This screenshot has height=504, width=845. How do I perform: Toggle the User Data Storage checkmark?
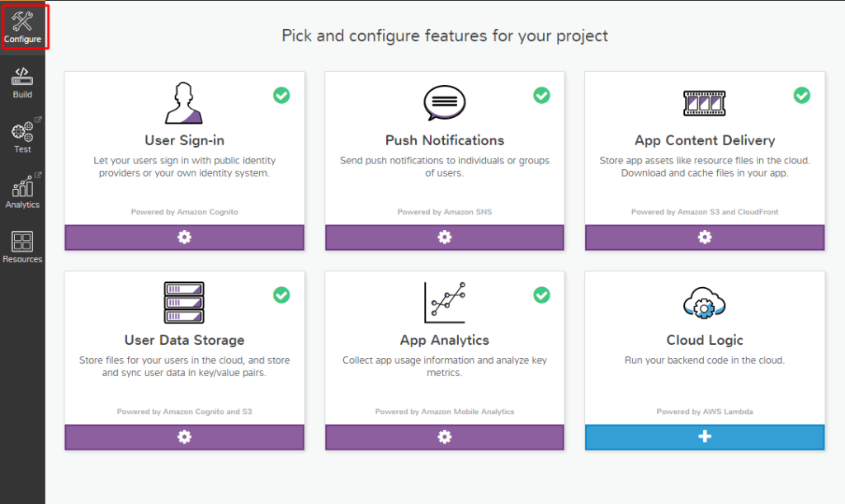(281, 295)
